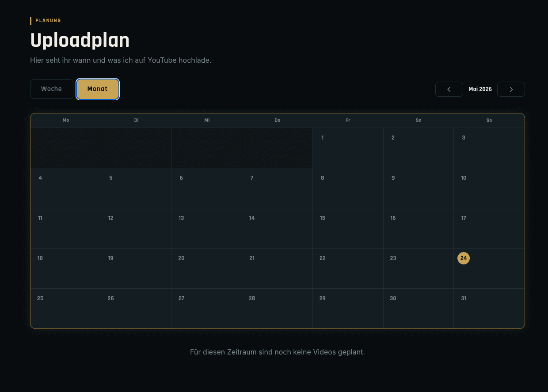The width and height of the screenshot is (548, 392).
Task: Select the 11th of May
Action: pyautogui.click(x=65, y=228)
